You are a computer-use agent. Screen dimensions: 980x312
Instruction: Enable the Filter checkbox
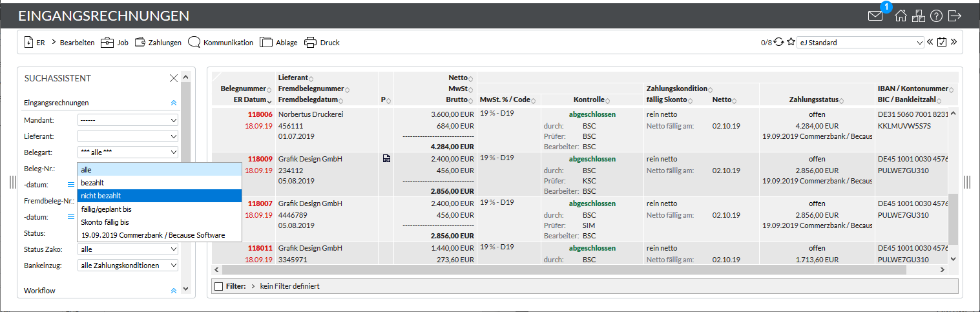(218, 286)
